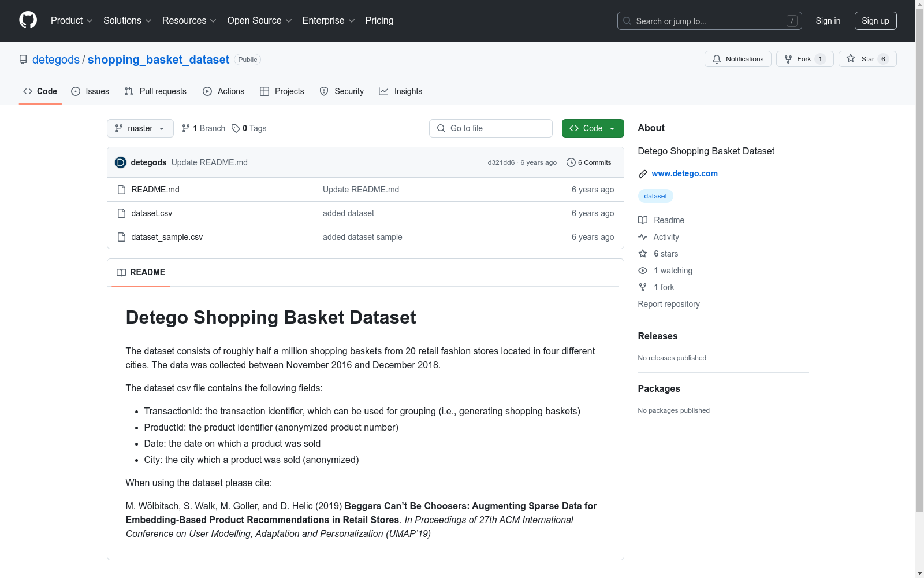View the Insights tab
This screenshot has height=578, width=924.
point(401,91)
